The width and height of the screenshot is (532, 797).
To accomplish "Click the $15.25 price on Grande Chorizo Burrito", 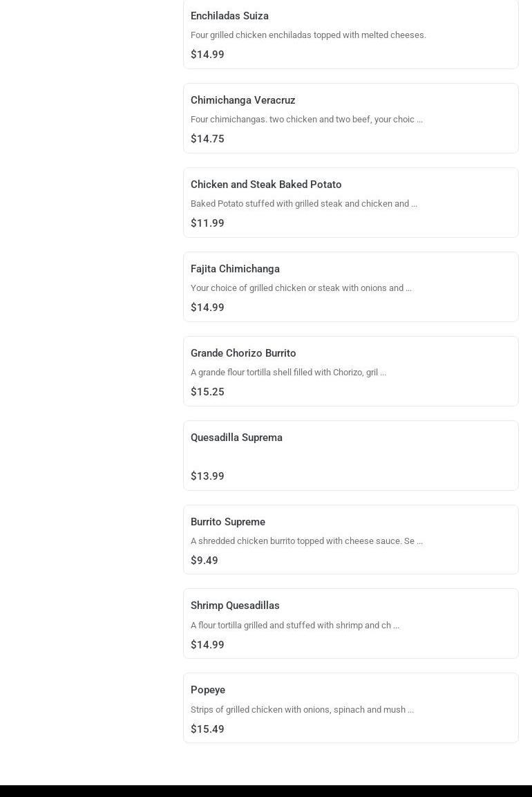I will pos(207,392).
